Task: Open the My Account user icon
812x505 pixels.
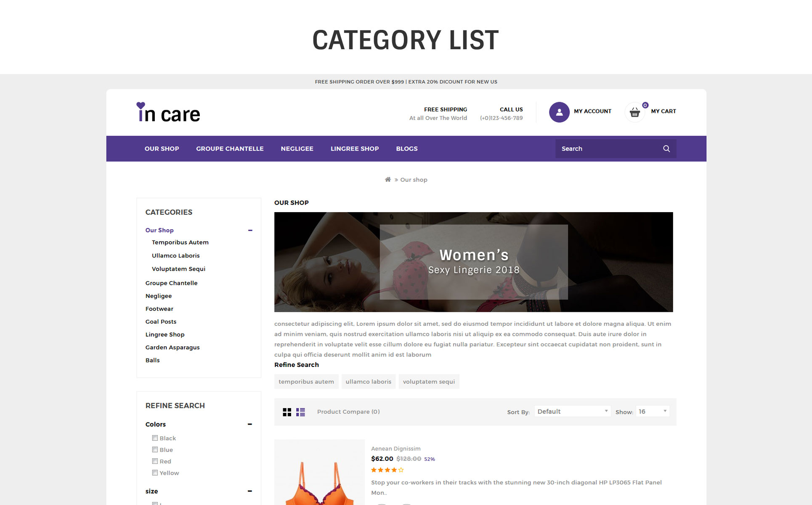Action: point(559,112)
